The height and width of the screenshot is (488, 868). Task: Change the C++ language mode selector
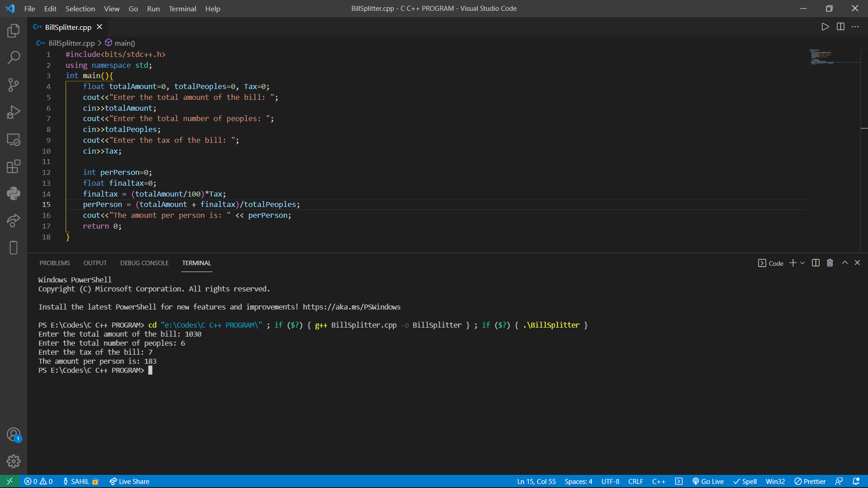pos(658,482)
